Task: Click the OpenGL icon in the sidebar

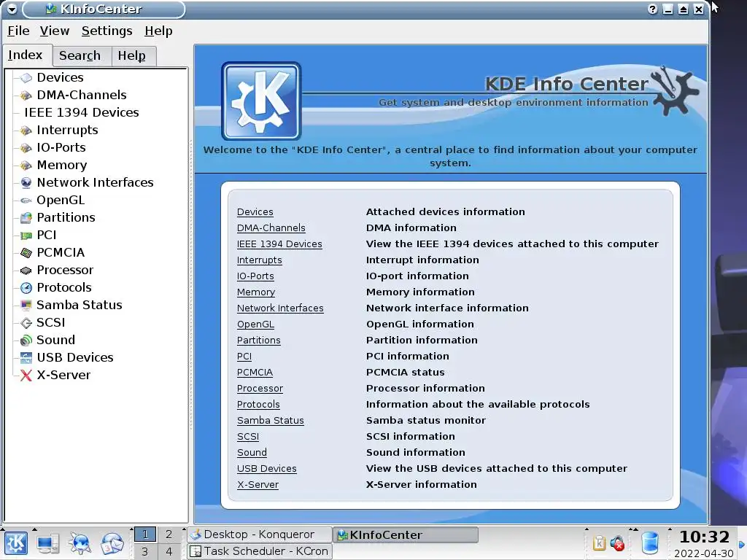Action: [x=26, y=201]
